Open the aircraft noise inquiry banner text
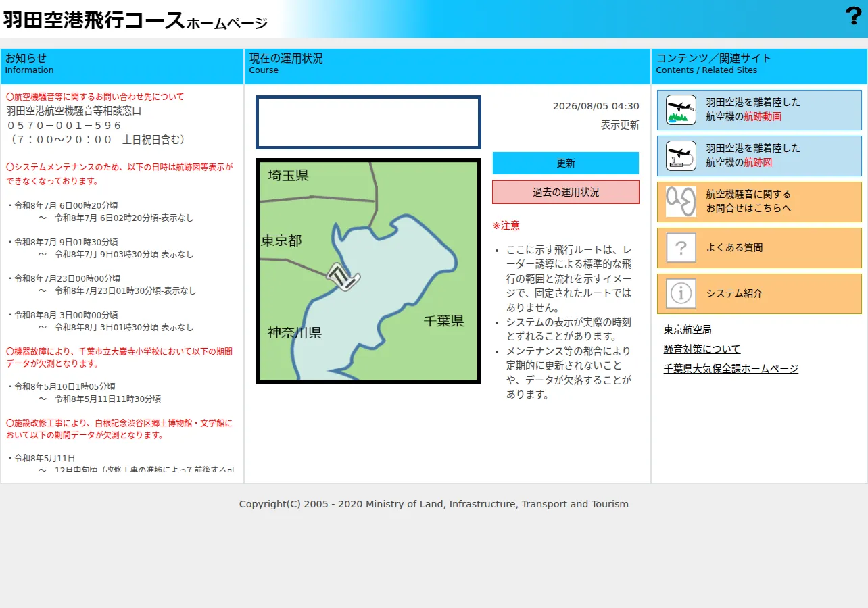This screenshot has height=608, width=868. pyautogui.click(x=748, y=201)
